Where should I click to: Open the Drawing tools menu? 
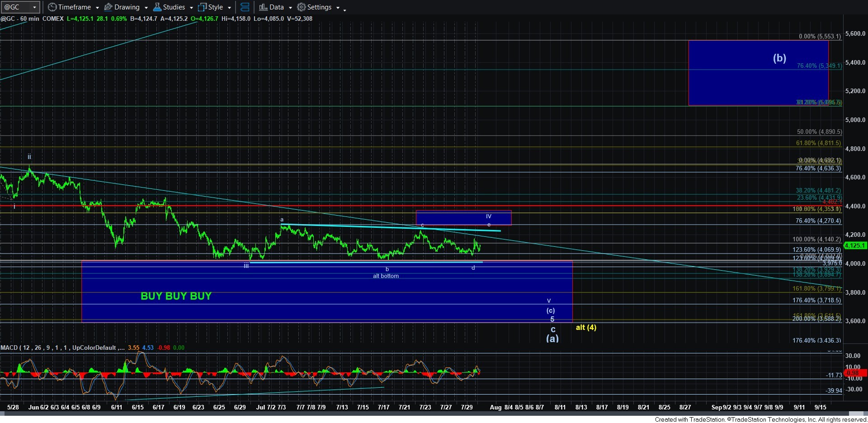click(126, 7)
